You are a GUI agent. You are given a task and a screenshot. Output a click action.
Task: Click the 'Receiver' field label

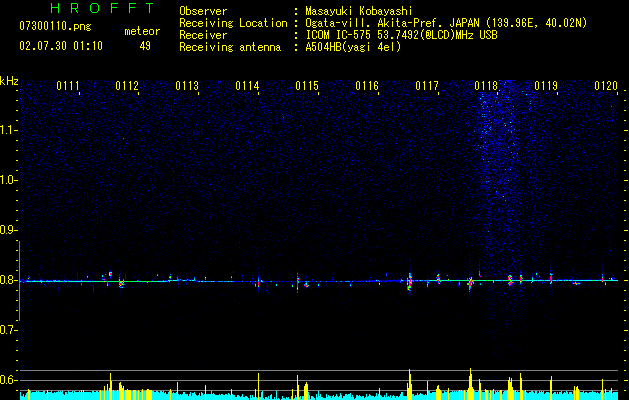pos(203,35)
